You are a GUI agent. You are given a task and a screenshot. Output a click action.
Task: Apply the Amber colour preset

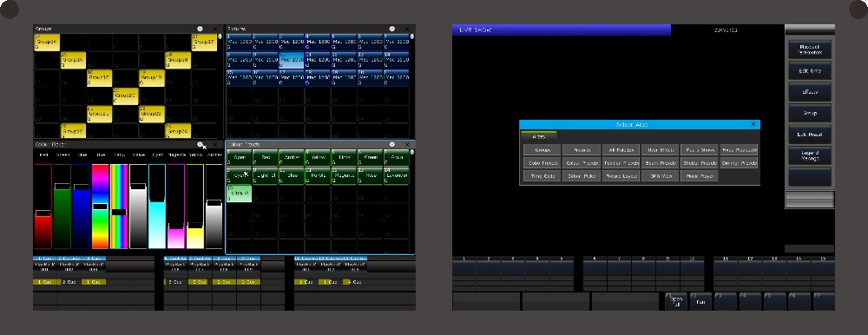[291, 158]
